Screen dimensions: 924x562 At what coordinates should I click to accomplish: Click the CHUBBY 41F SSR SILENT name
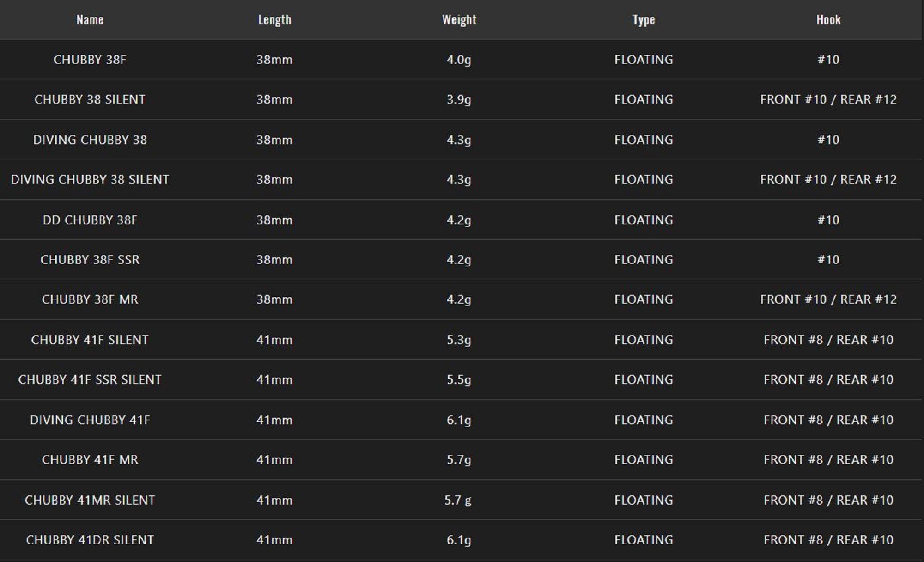pyautogui.click(x=90, y=379)
